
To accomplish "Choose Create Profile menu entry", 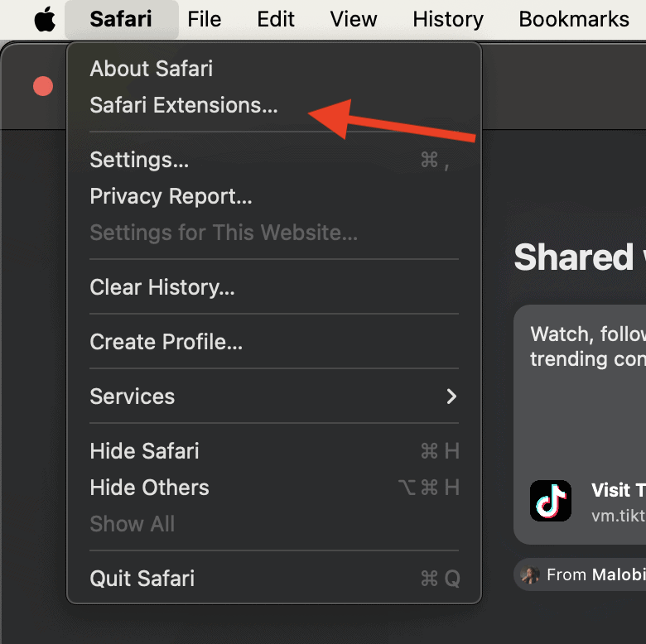I will pyautogui.click(x=166, y=342).
